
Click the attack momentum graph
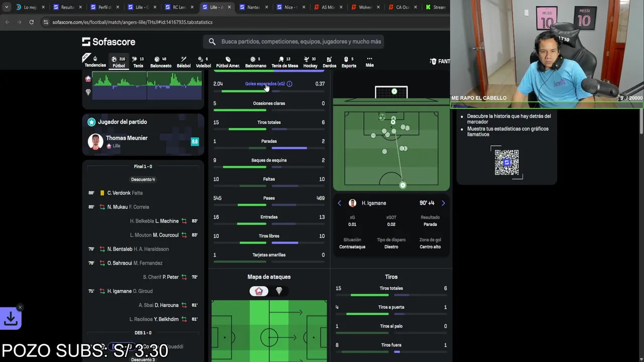tap(147, 86)
